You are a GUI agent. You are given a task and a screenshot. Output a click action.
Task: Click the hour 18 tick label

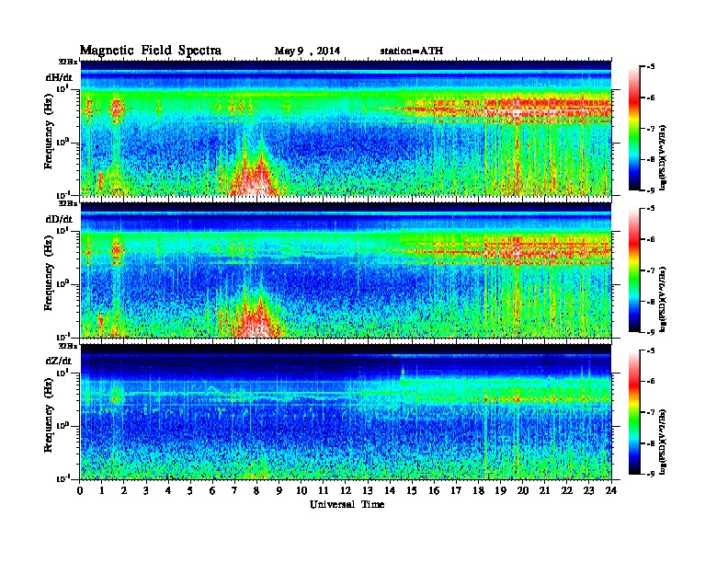click(478, 490)
